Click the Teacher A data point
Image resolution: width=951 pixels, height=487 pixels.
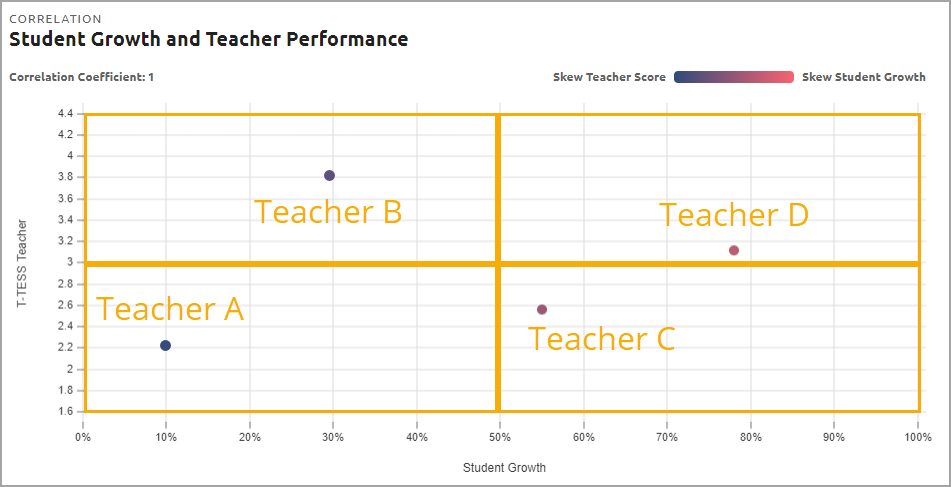(x=166, y=346)
